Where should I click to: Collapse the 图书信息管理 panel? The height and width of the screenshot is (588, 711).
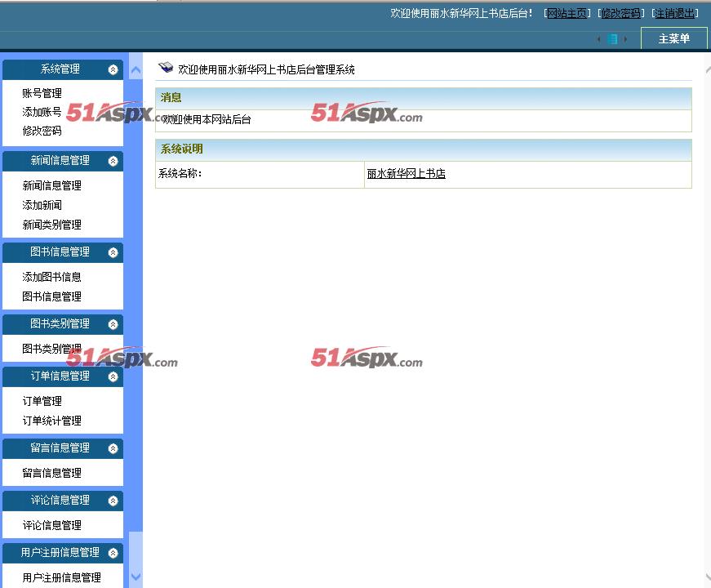pyautogui.click(x=113, y=252)
